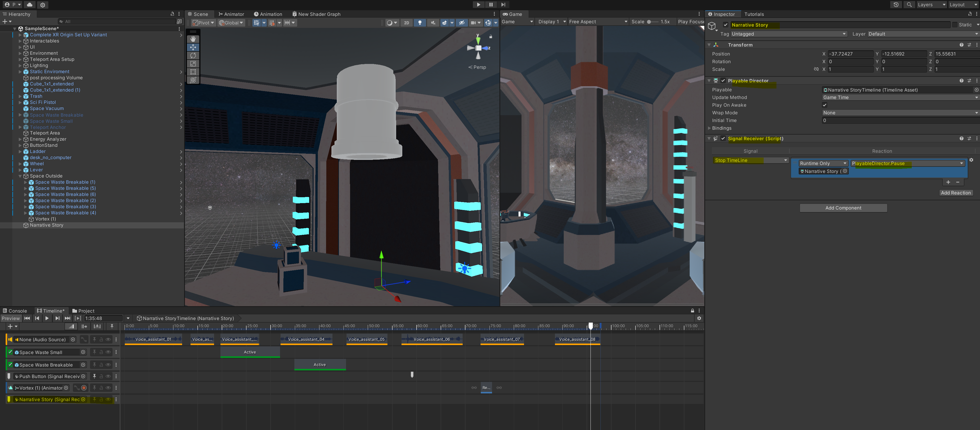Uncheck Play On Awake checkbox
The image size is (980, 430).
click(x=825, y=105)
